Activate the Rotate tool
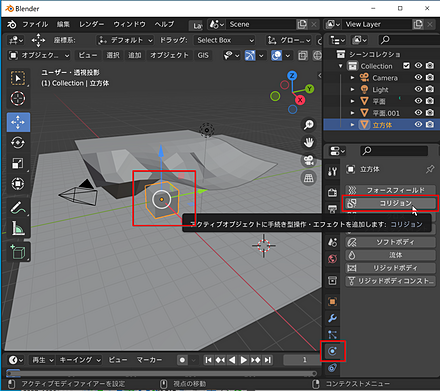The width and height of the screenshot is (440, 391). [18, 143]
